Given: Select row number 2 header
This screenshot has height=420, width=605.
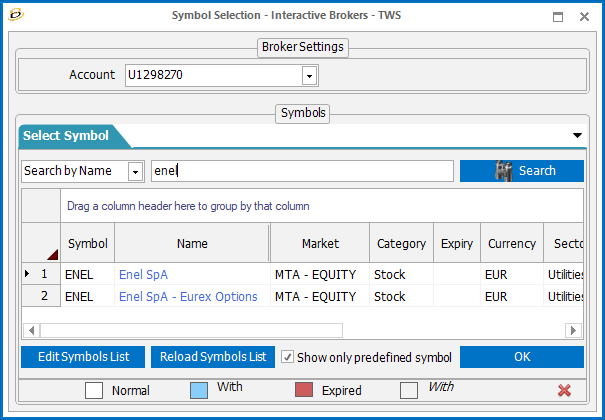Looking at the screenshot, I should click(x=41, y=296).
